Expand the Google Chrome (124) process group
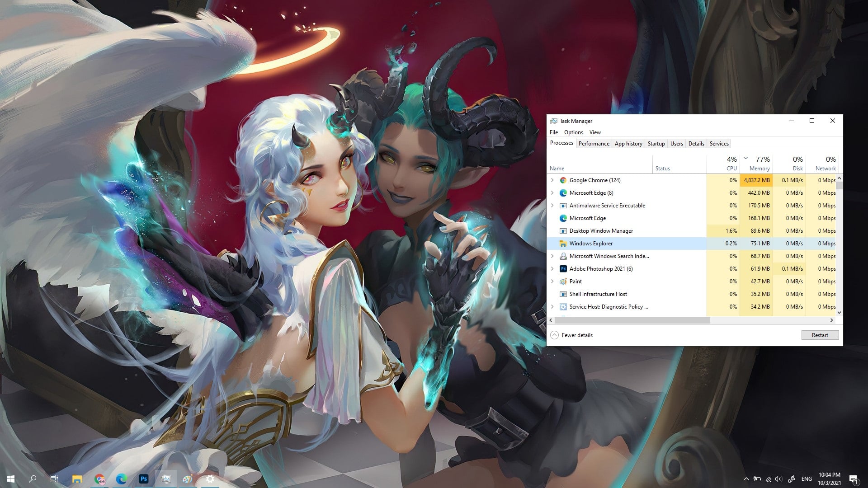This screenshot has width=868, height=488. pyautogui.click(x=552, y=180)
